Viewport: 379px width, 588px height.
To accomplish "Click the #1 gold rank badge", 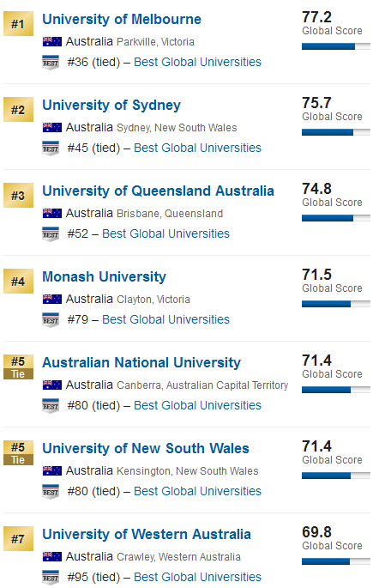I will click(18, 24).
